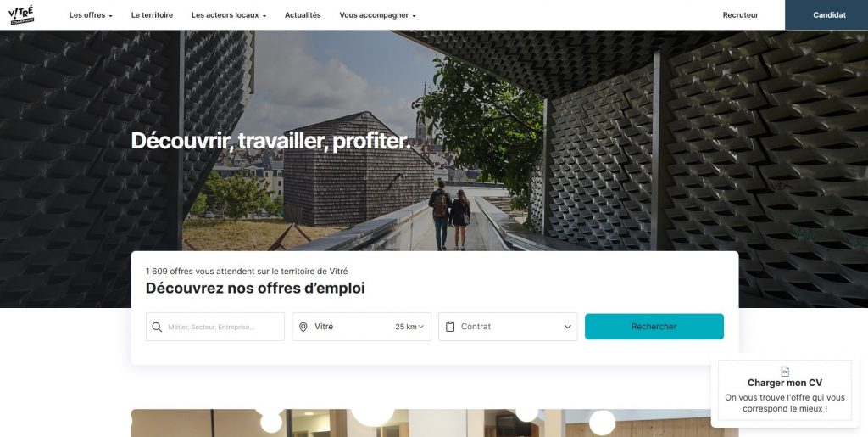Click the magnifying glass search icon

[x=157, y=327]
